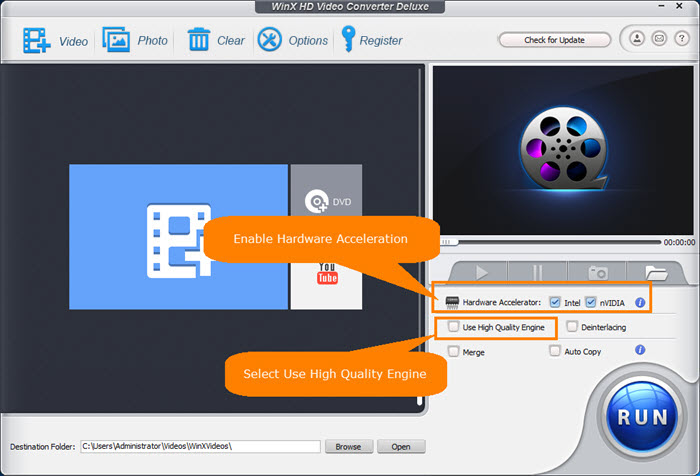Play the preview video

pyautogui.click(x=481, y=272)
